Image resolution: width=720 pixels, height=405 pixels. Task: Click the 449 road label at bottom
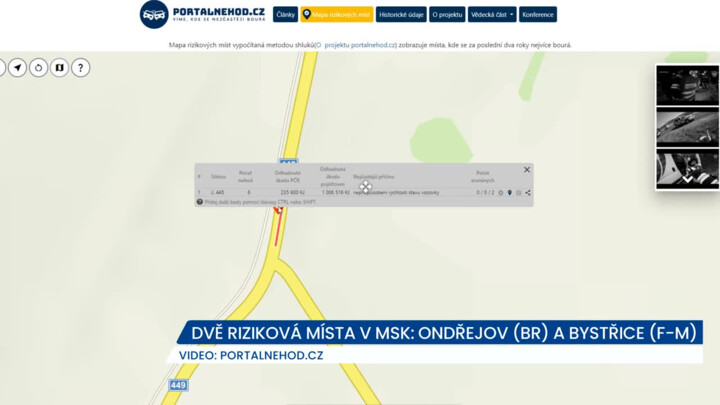point(178,385)
